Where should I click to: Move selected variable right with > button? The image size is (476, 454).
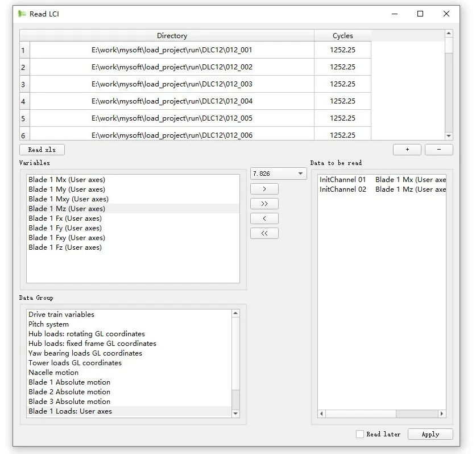pyautogui.click(x=264, y=189)
